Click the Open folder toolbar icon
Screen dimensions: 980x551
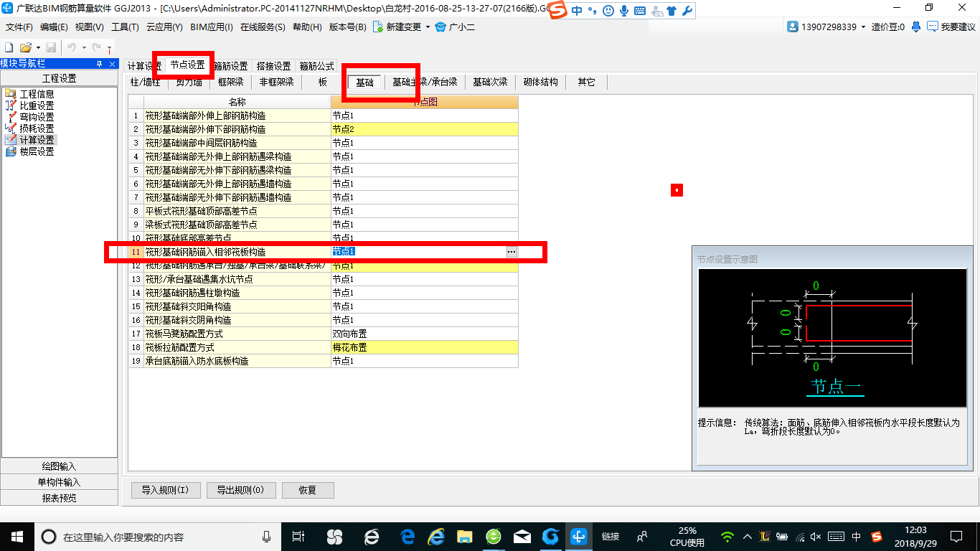(25, 47)
